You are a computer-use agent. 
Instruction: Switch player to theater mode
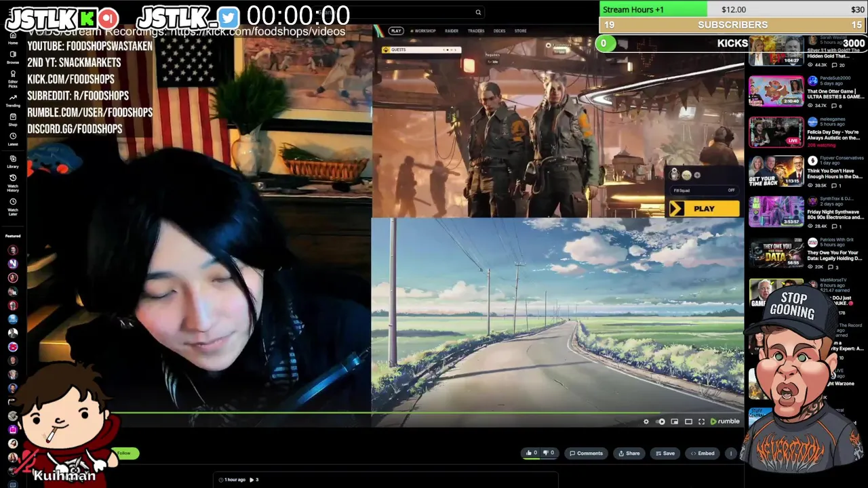coord(688,422)
